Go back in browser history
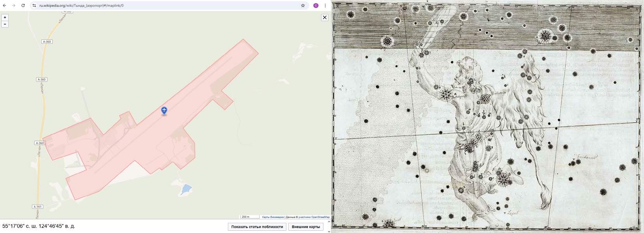Viewport: 644px width, 233px height. (x=5, y=5)
